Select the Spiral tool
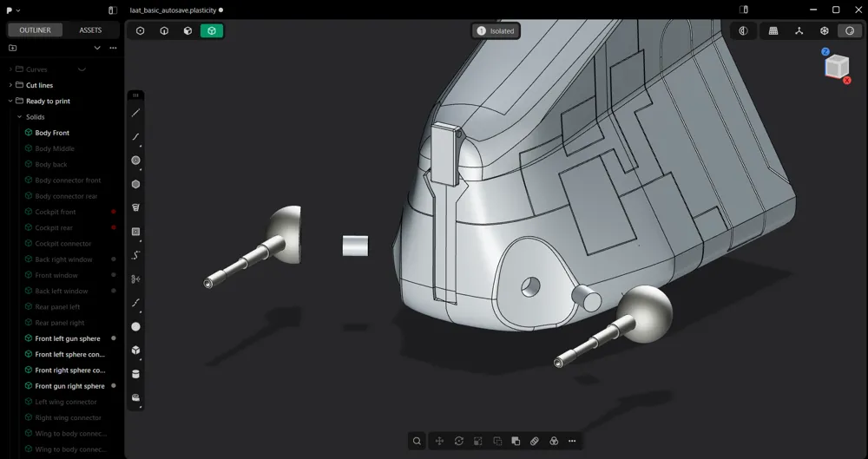Viewport: 868px width, 459px height. (135, 207)
